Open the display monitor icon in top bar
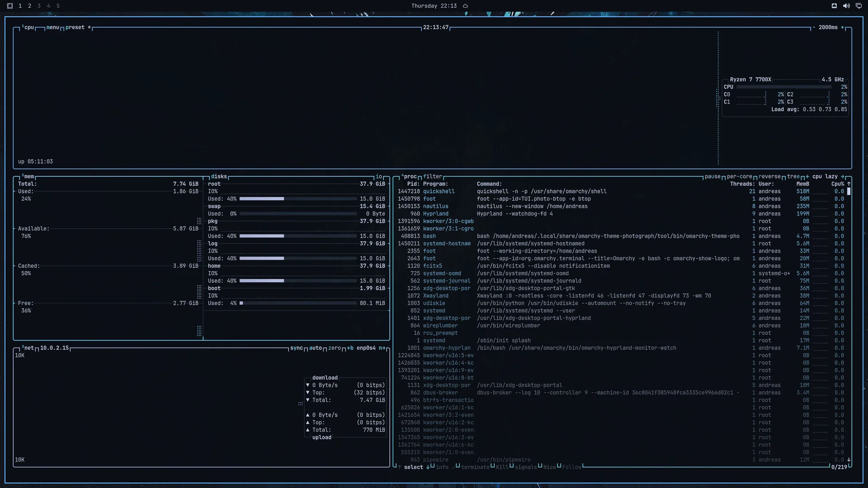The image size is (868, 488). 859,6
